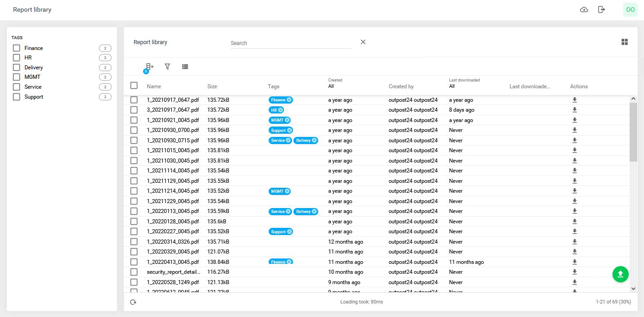Open the add column picker icon
The width and height of the screenshot is (644, 317).
pos(149,66)
